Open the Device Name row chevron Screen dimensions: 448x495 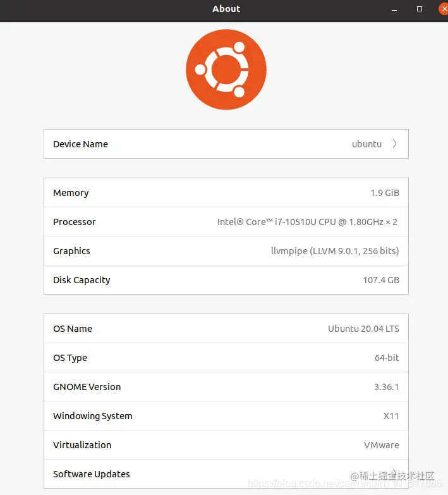click(394, 144)
